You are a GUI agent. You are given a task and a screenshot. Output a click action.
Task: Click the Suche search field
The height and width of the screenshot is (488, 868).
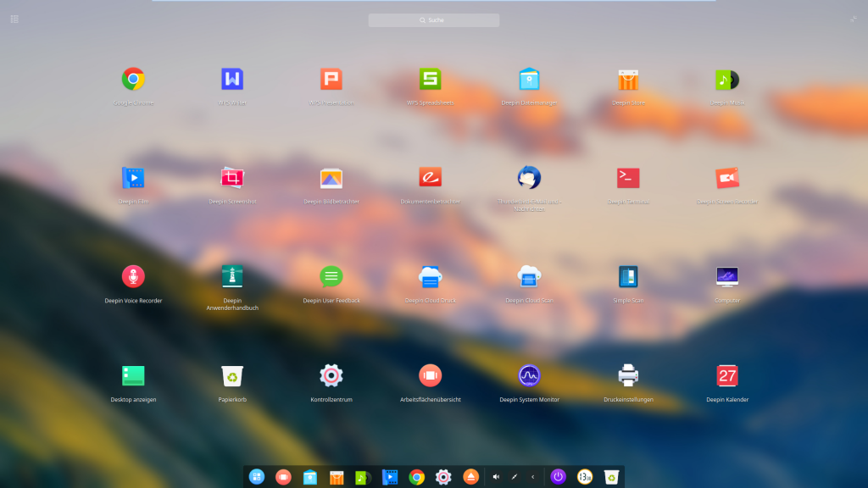[x=434, y=20]
